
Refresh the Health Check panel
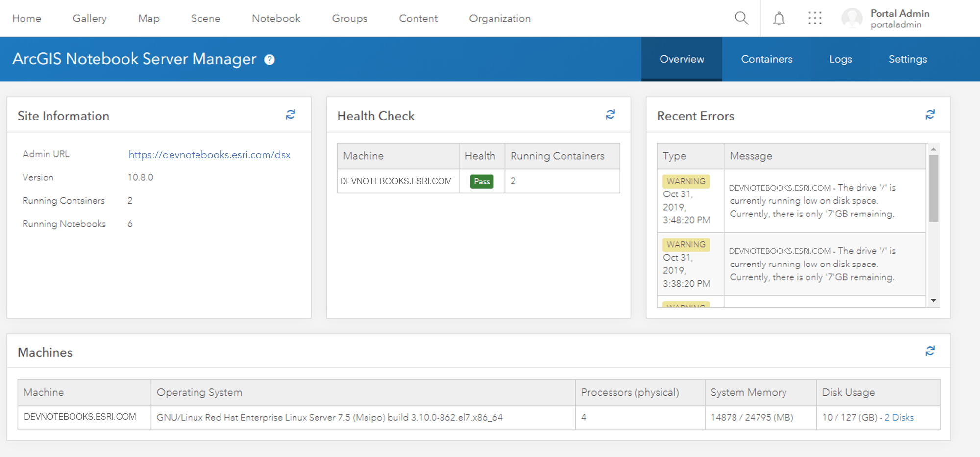(x=610, y=115)
